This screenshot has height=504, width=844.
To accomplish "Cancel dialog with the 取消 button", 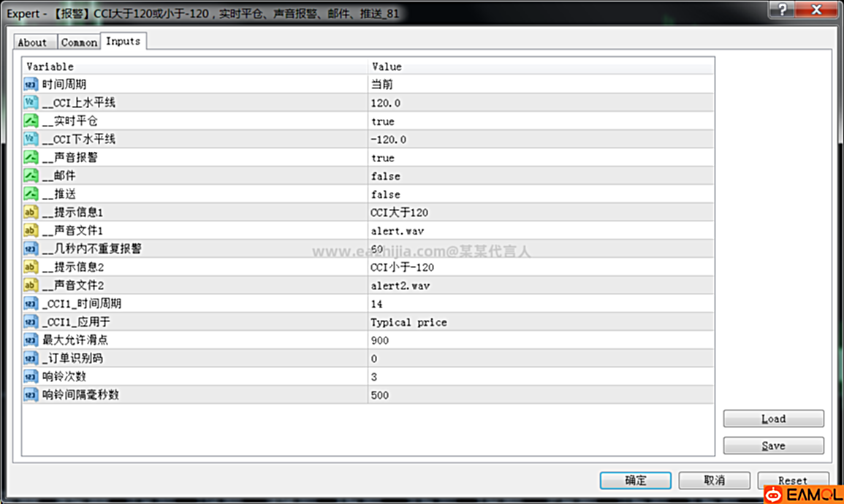I will pyautogui.click(x=714, y=481).
